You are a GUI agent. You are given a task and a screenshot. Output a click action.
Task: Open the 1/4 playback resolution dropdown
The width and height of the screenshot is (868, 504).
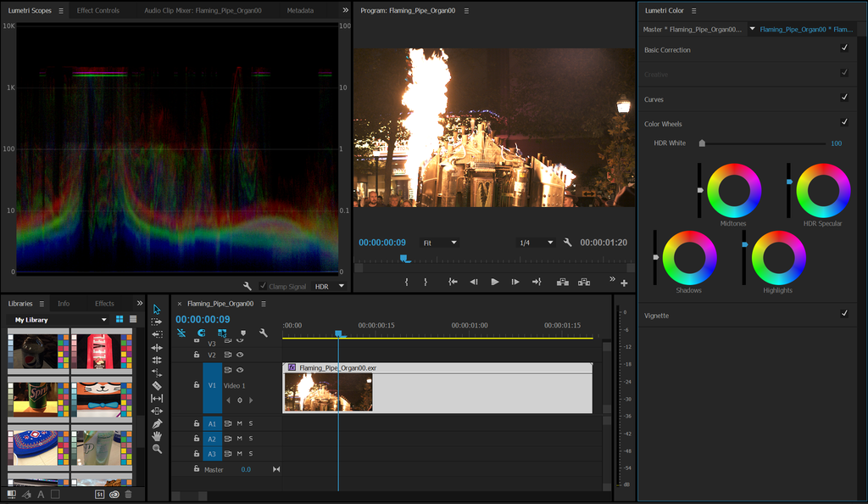click(x=534, y=242)
